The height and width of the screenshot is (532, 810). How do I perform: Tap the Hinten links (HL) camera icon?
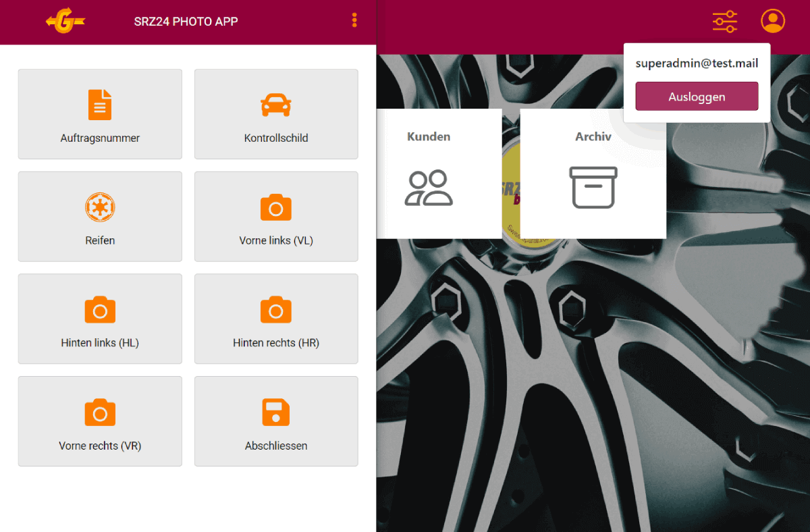pos(100,310)
